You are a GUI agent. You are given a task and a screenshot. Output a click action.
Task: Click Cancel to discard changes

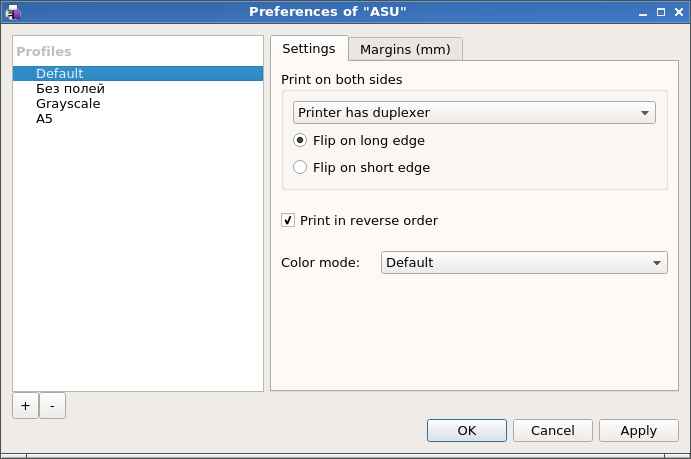point(552,431)
